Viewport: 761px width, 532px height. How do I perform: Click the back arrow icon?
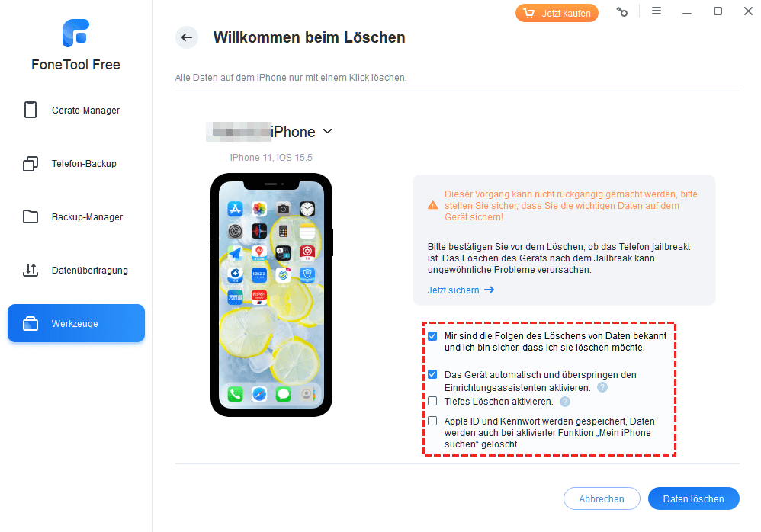187,37
